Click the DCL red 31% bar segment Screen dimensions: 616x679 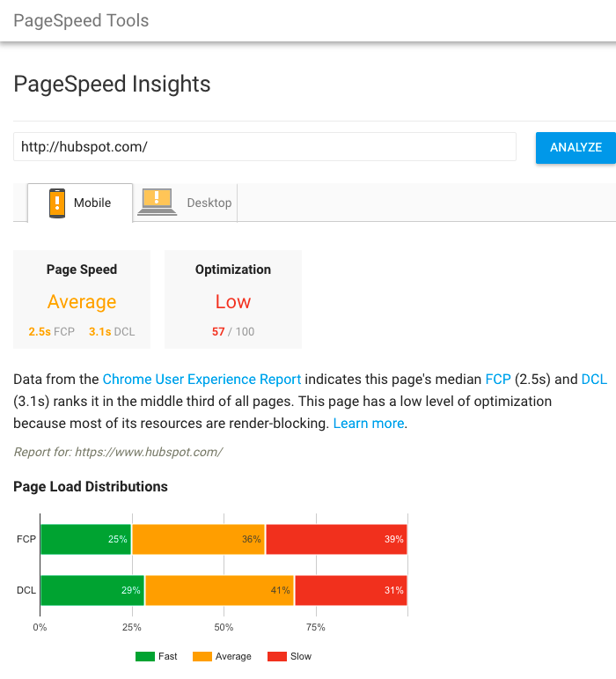(x=351, y=590)
